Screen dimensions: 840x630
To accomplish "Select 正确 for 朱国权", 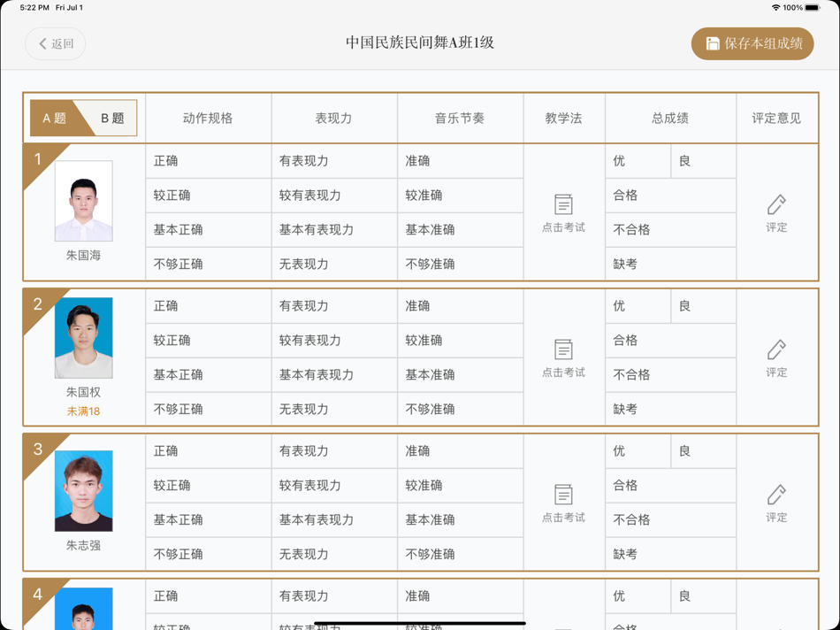I will coord(209,306).
